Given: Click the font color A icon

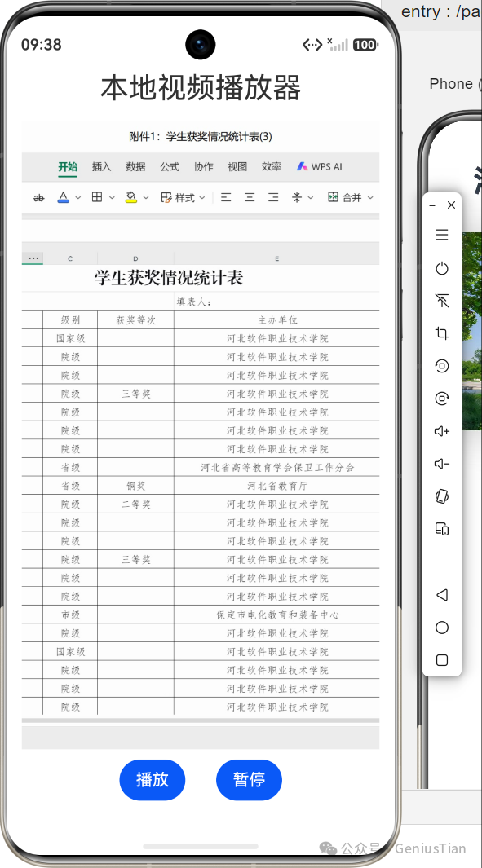Looking at the screenshot, I should (x=63, y=197).
